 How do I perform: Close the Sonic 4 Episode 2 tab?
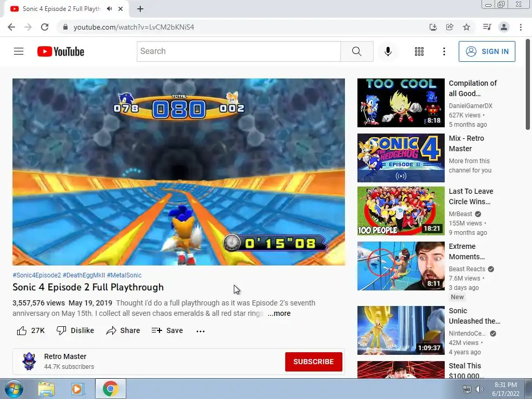coord(121,9)
